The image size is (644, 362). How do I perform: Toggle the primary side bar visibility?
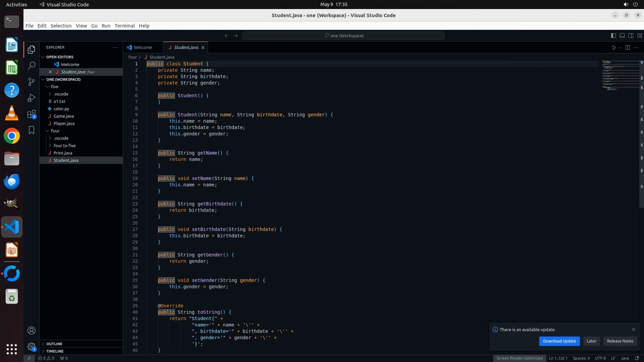[613, 36]
